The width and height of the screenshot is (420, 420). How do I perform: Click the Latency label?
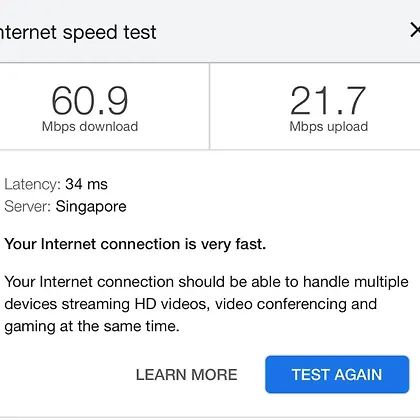coord(32,184)
